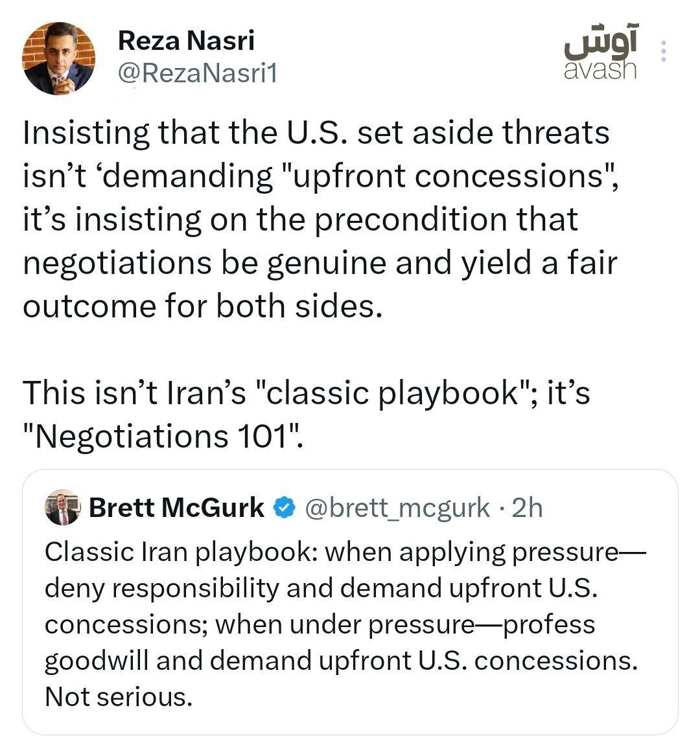Image resolution: width=700 pixels, height=745 pixels.
Task: Open Brett McGurk's small avatar
Action: pyautogui.click(x=62, y=507)
